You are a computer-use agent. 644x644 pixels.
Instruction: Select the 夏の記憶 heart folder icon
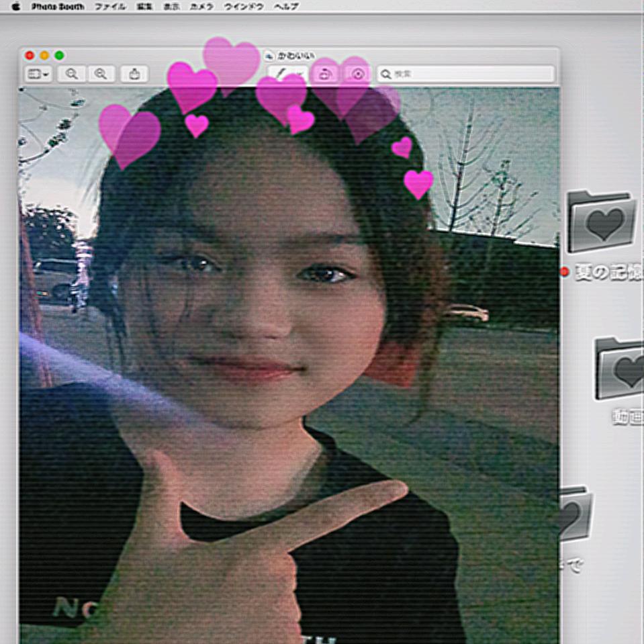point(602,222)
